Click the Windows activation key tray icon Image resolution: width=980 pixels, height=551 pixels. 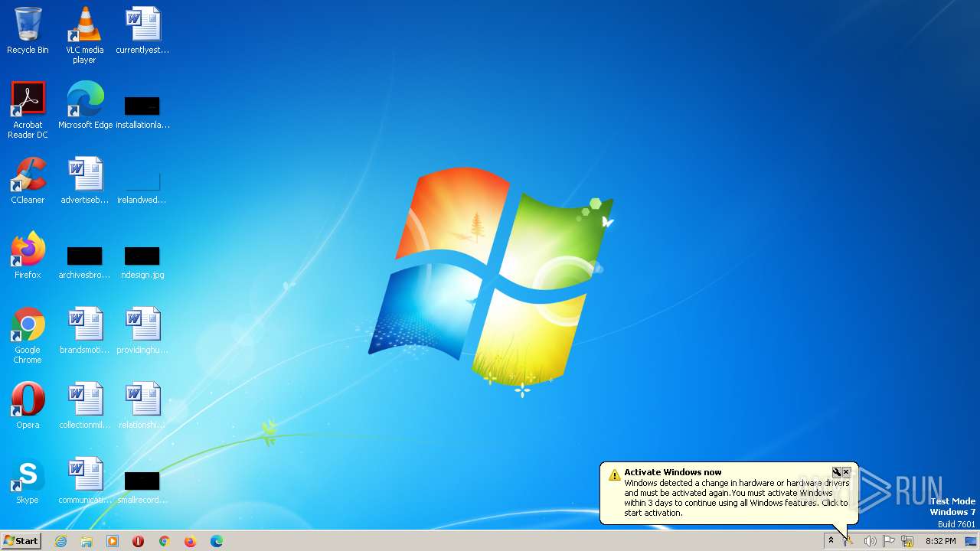849,541
